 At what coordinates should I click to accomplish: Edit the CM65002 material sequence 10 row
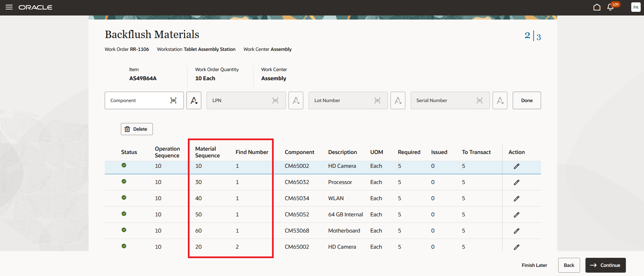pos(517,166)
